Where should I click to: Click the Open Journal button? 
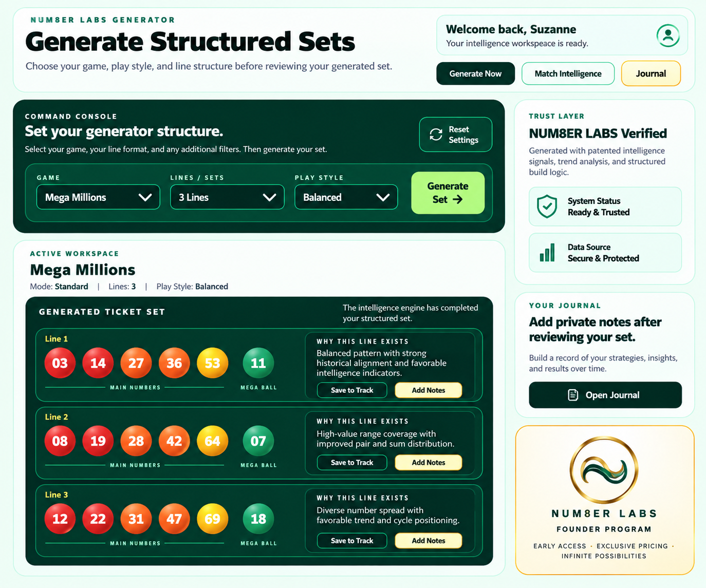tap(605, 395)
